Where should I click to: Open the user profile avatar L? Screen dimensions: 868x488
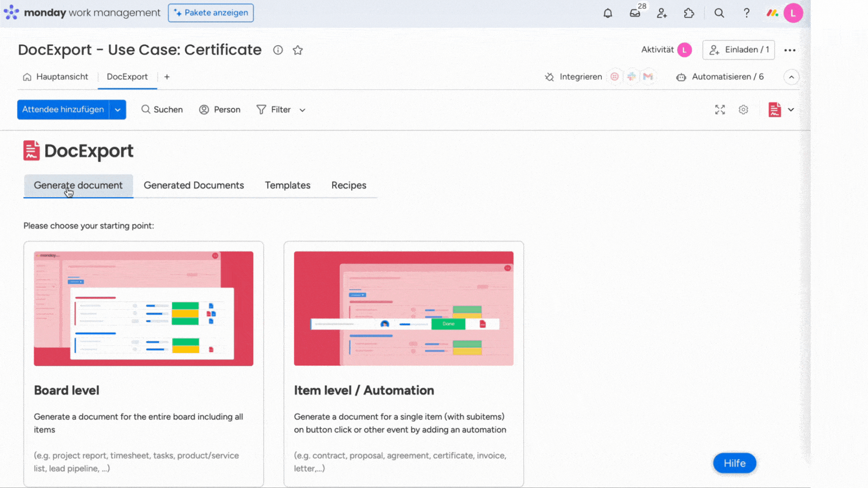(x=793, y=13)
